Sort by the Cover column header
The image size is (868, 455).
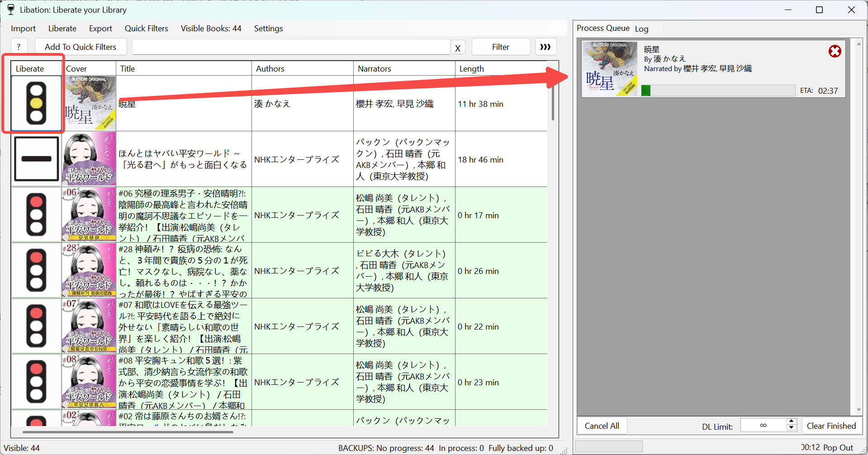click(89, 68)
